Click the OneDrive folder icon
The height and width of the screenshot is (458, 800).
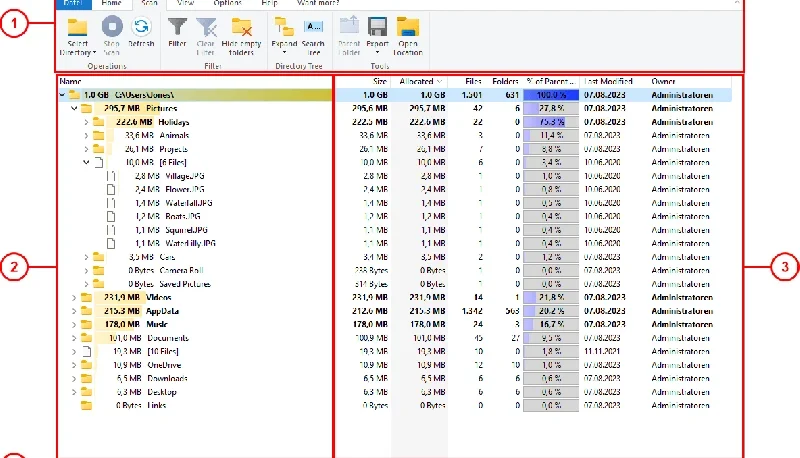tap(86, 365)
